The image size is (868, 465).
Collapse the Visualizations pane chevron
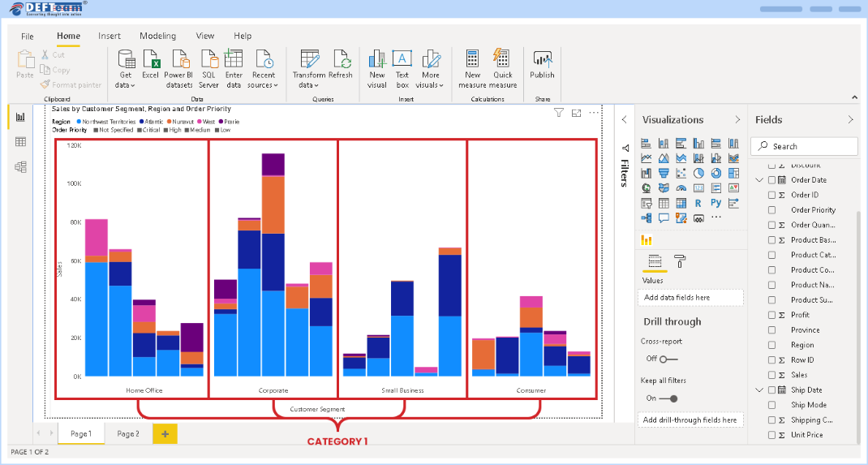point(737,120)
